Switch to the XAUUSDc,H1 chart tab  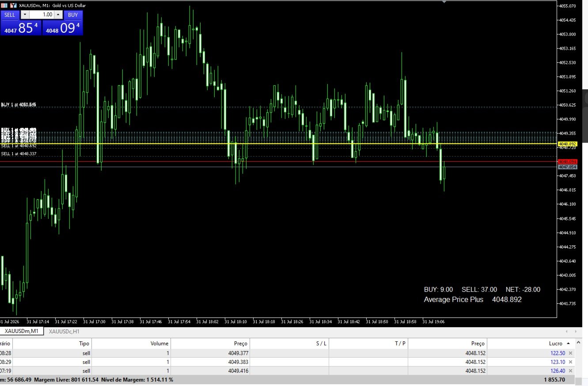tap(64, 331)
